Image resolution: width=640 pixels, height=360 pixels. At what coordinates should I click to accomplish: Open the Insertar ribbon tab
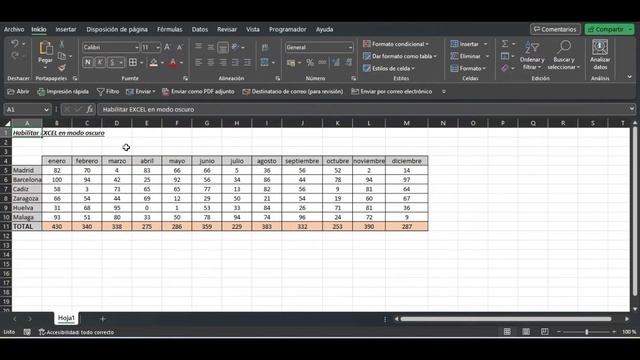[66, 29]
